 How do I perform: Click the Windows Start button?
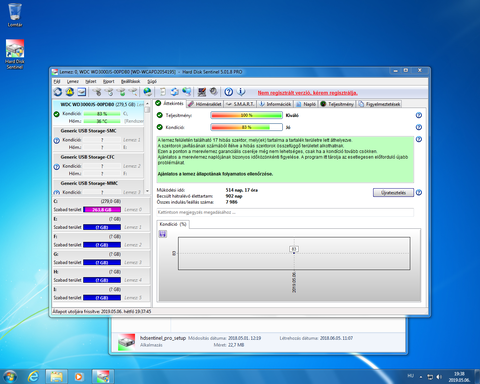[9, 377]
